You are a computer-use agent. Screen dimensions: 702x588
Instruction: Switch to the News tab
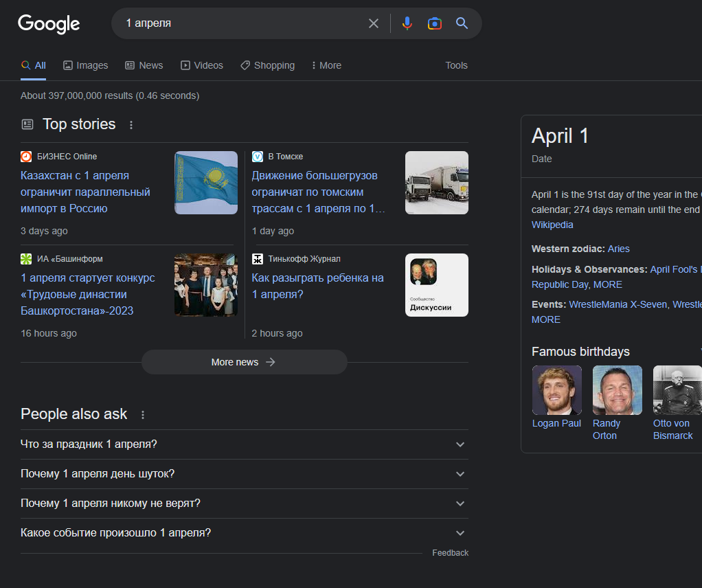144,65
